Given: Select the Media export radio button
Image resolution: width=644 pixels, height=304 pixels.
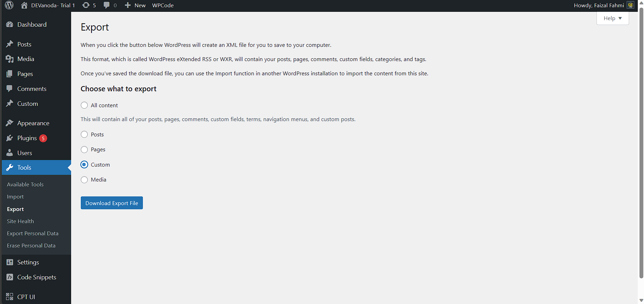Looking at the screenshot, I should pos(84,180).
